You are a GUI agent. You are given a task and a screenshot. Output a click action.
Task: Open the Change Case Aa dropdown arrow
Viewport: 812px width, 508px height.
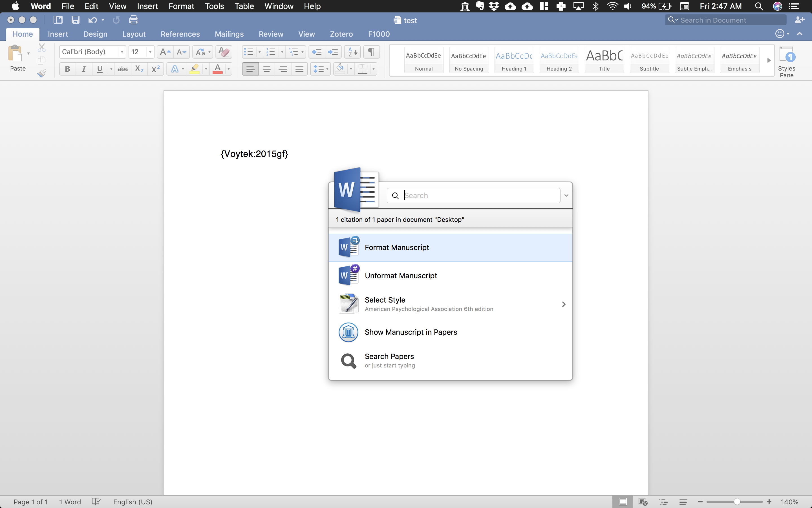pos(209,52)
